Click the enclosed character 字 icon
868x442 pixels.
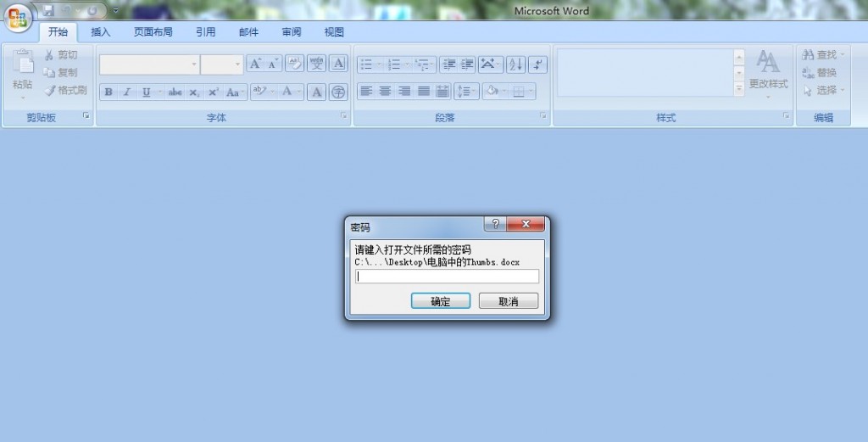338,92
